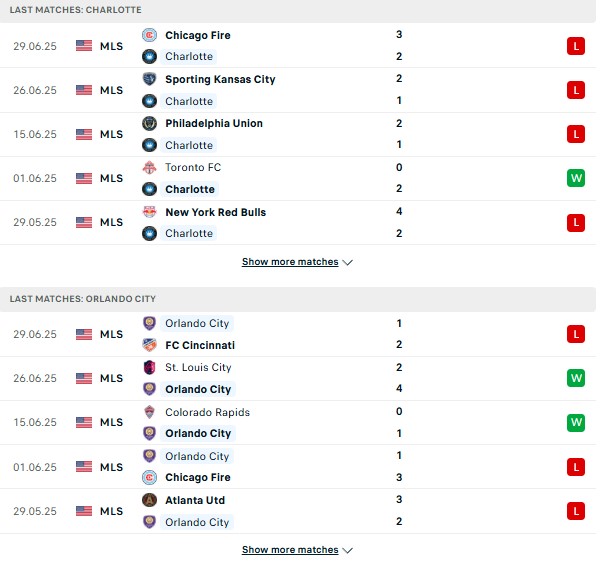Open the Orlando City vs FC Cincinnati match row
The width and height of the screenshot is (600, 564).
[x=300, y=334]
